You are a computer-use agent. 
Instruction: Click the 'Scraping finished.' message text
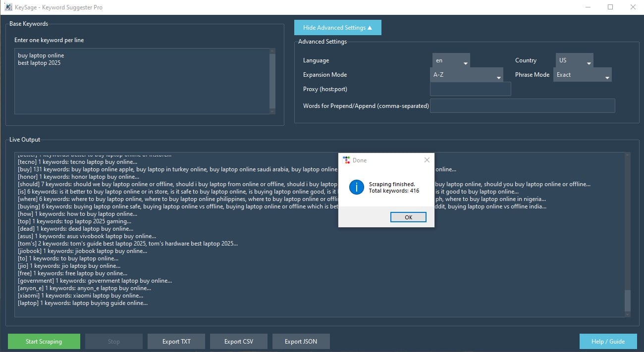point(392,184)
